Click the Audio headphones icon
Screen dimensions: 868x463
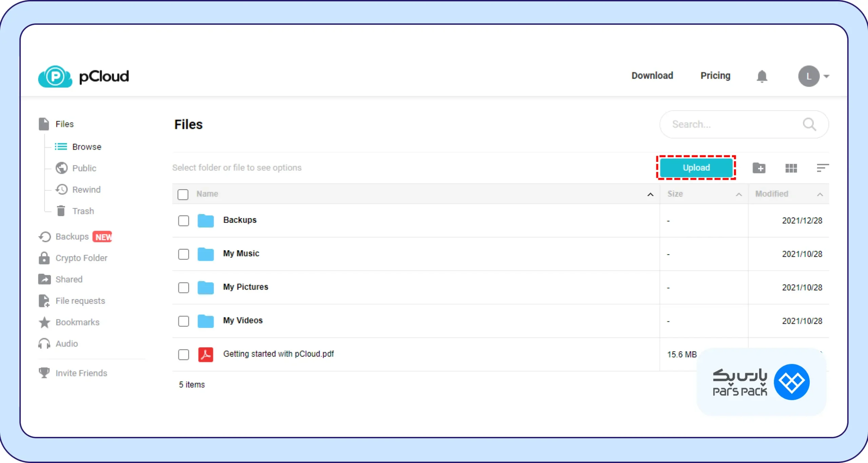click(44, 343)
